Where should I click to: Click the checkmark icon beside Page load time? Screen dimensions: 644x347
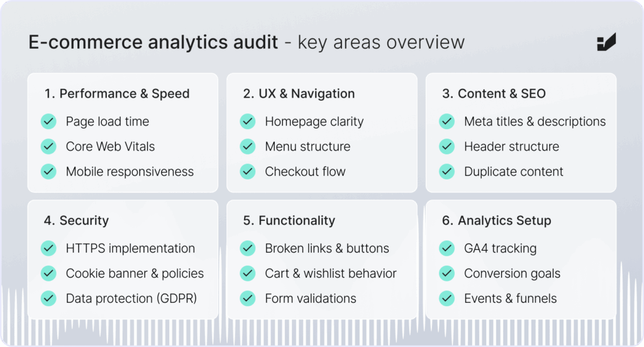[x=48, y=122]
